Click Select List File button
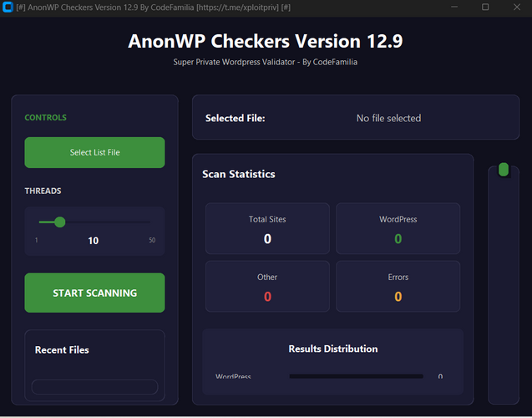This screenshot has height=418, width=532. pyautogui.click(x=94, y=152)
